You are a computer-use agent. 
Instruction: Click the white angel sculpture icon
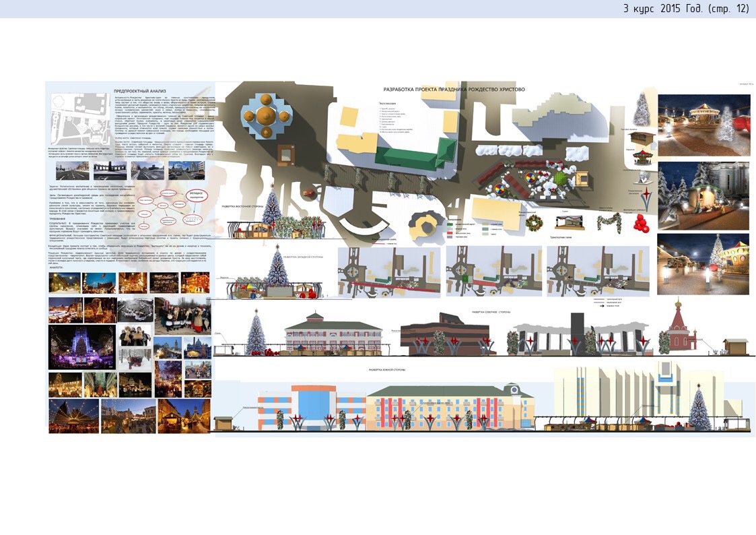642,177
